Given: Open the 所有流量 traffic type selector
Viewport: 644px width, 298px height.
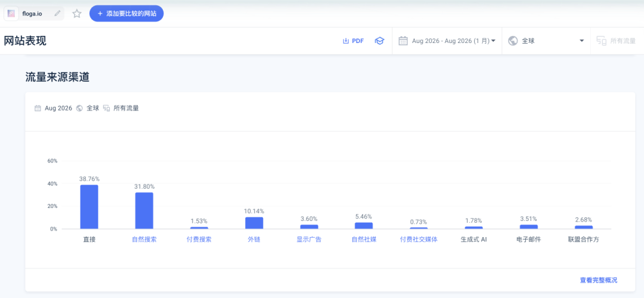Looking at the screenshot, I should [x=616, y=41].
